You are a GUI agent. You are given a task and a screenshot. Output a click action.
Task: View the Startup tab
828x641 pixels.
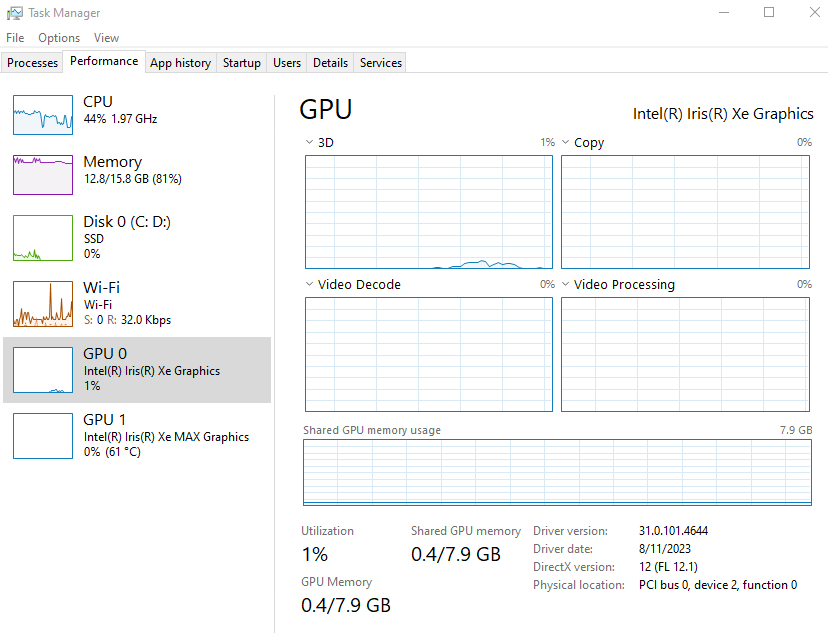tap(241, 62)
